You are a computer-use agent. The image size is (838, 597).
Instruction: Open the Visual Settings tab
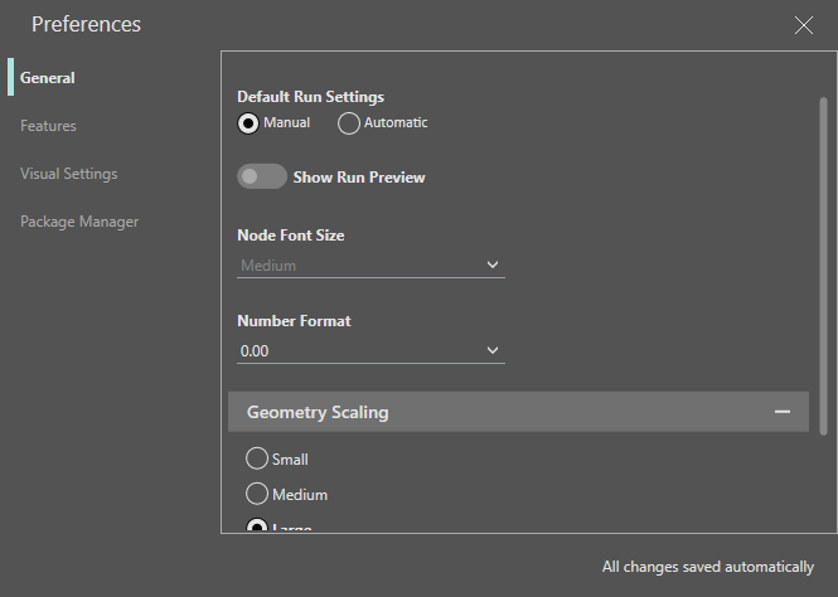[69, 174]
